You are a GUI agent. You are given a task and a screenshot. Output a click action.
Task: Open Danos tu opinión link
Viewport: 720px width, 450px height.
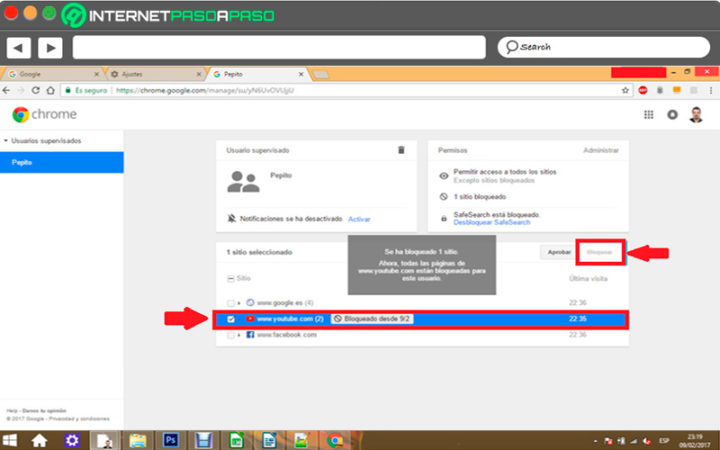pos(44,411)
